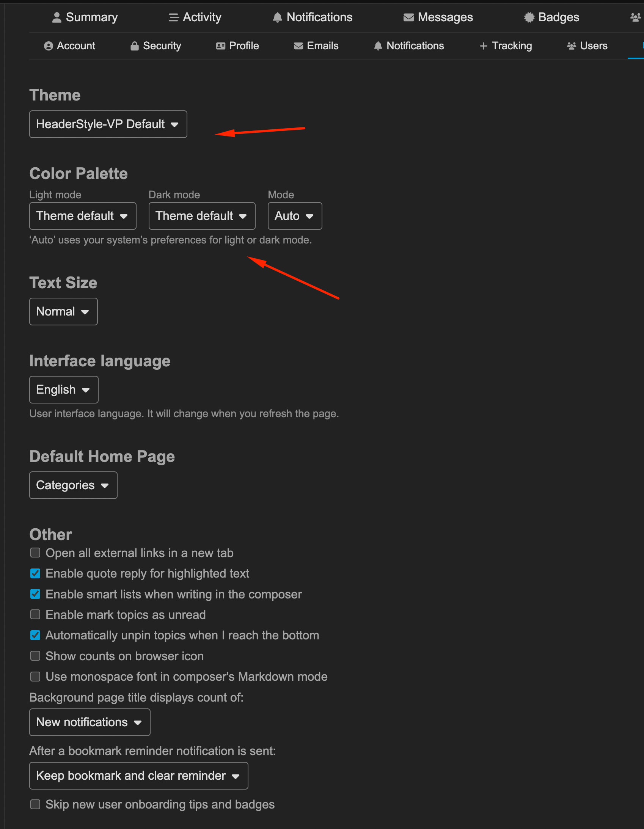Open the Default Home Page Categories dropdown
The width and height of the screenshot is (644, 829).
pyautogui.click(x=73, y=485)
